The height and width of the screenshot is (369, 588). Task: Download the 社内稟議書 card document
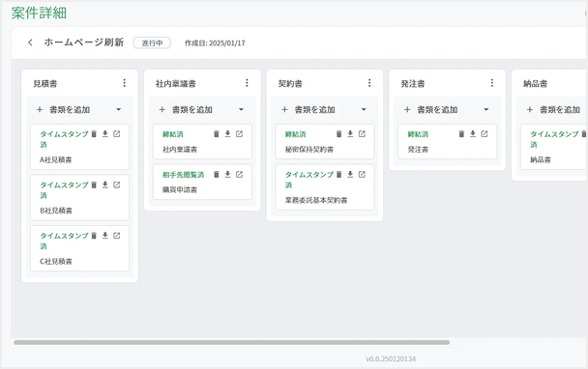(227, 133)
